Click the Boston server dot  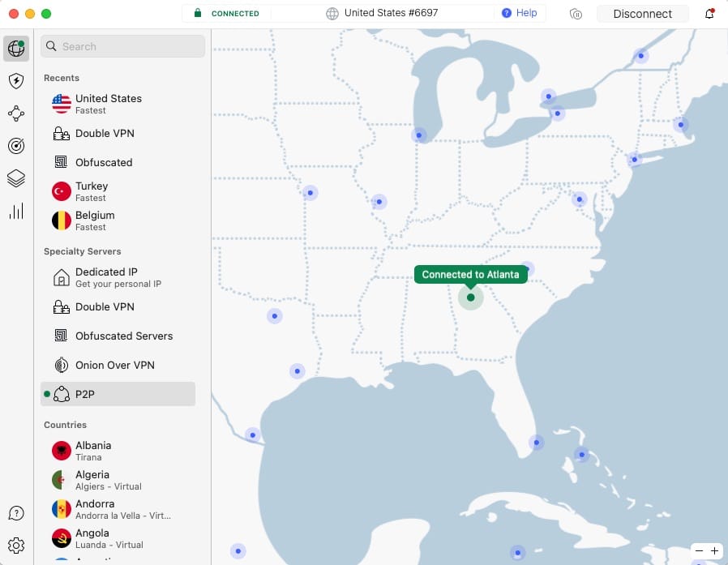click(681, 124)
